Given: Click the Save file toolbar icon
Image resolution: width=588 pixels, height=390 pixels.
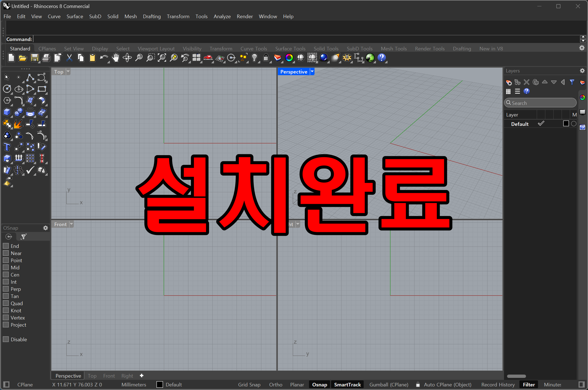Looking at the screenshot, I should click(x=34, y=58).
